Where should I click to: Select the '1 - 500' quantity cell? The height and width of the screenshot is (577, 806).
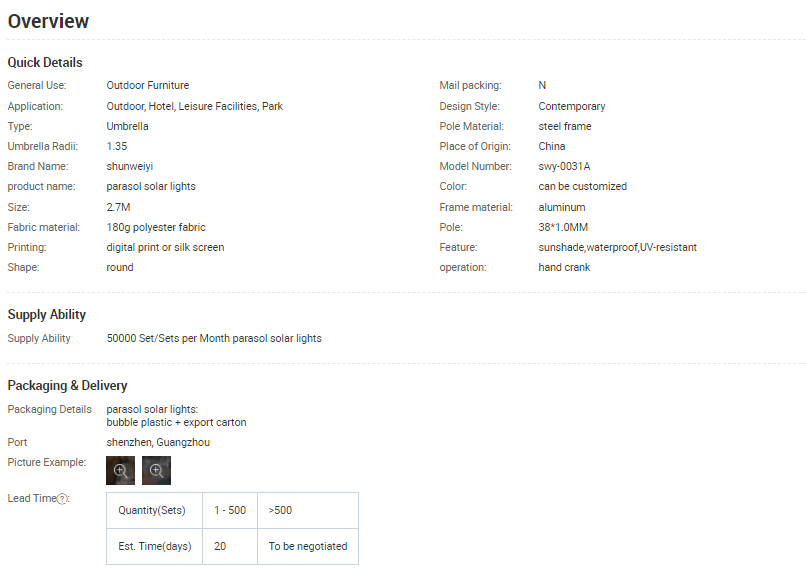click(x=230, y=511)
